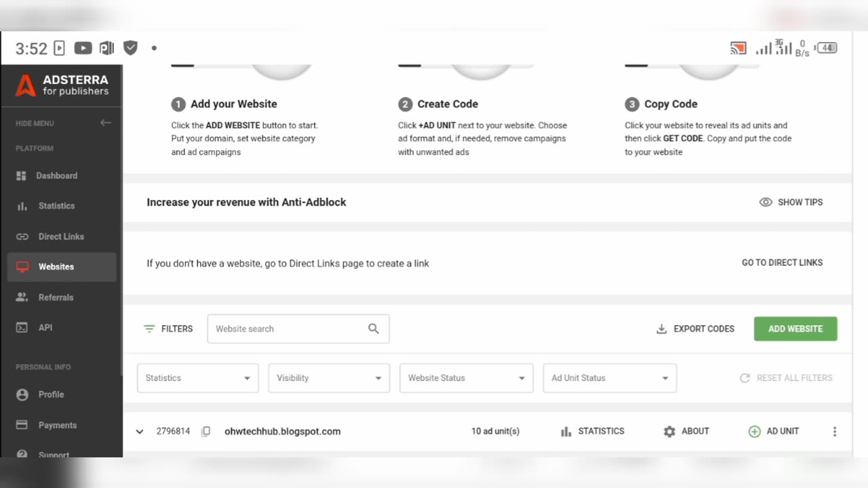Click the Direct Links chain icon
Screen dimensions: 868x488
(22, 237)
